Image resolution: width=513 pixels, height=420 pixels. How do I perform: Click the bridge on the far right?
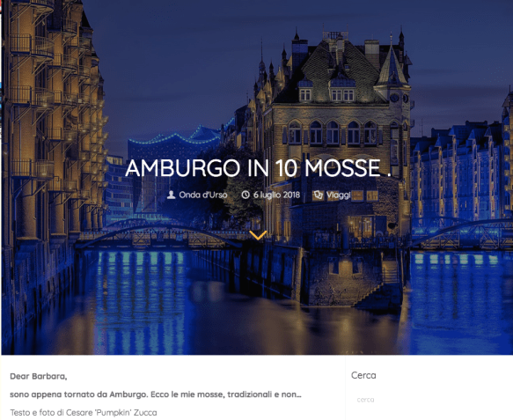tap(461, 232)
